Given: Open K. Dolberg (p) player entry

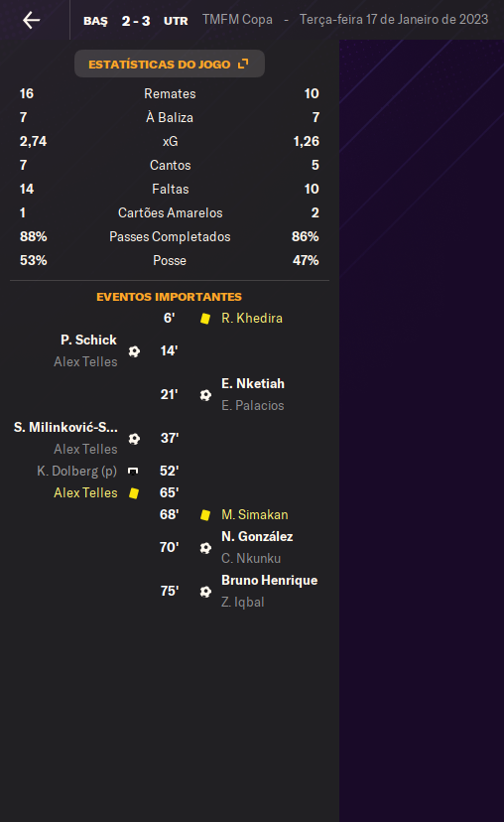Looking at the screenshot, I should click(77, 471).
